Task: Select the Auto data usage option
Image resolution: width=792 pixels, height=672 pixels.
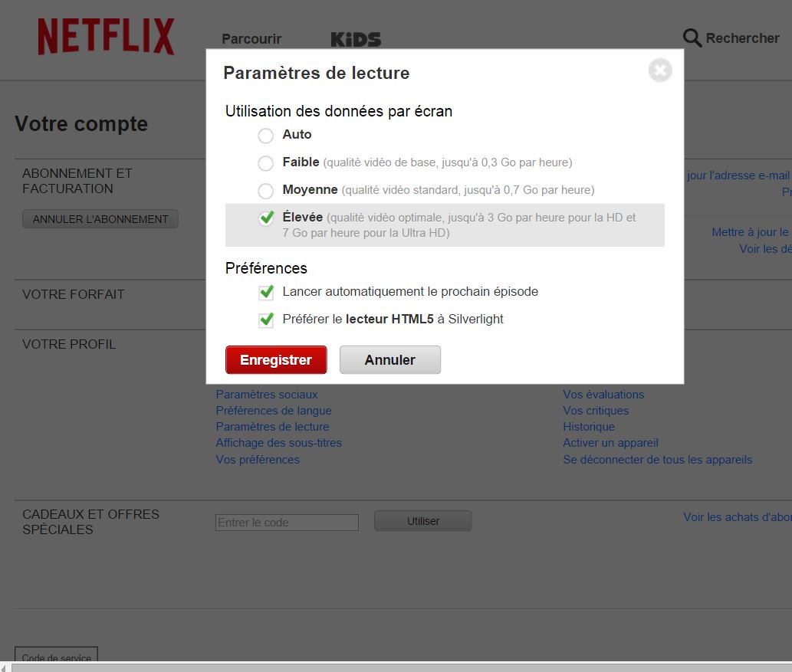Action: (x=266, y=136)
